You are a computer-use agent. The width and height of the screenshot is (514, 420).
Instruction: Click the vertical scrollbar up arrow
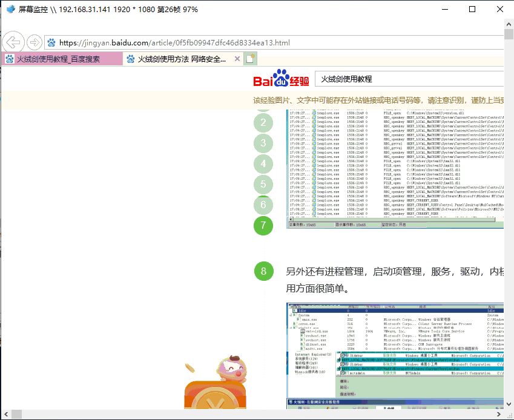[x=509, y=24]
